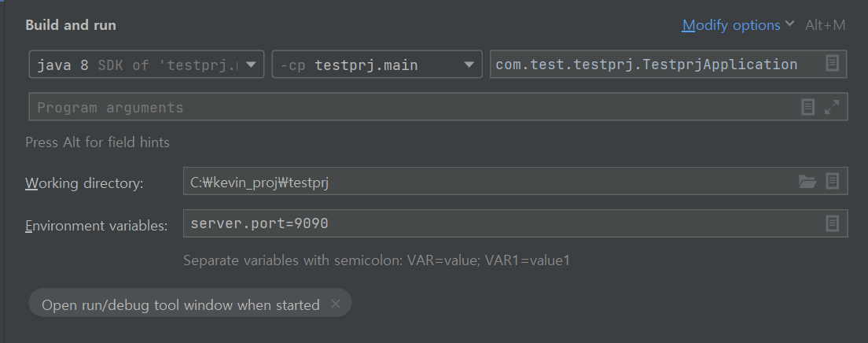Click insert macros icon in Program arguments
The image size is (868, 343).
(807, 107)
